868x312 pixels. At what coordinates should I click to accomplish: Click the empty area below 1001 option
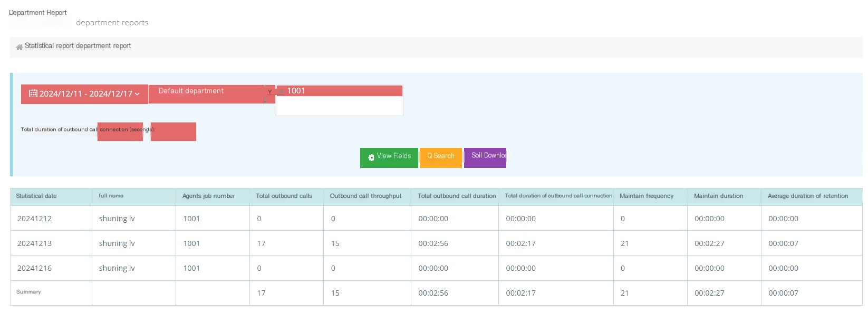pyautogui.click(x=340, y=106)
